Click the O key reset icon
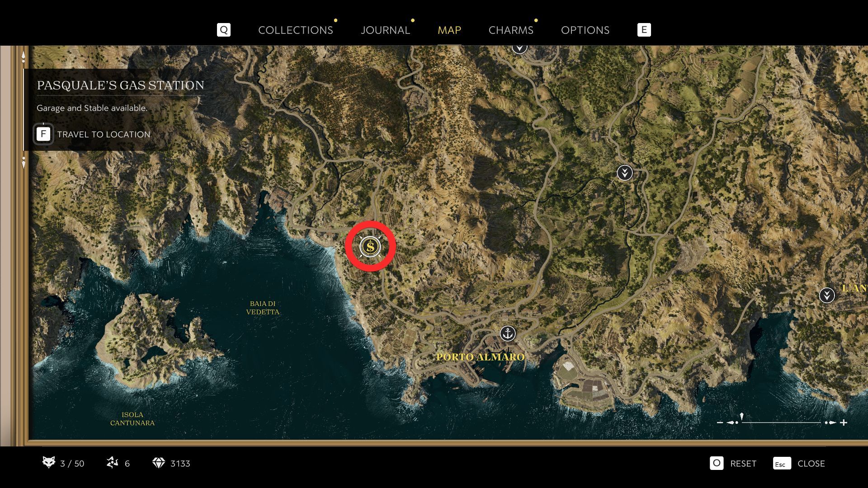This screenshot has width=868, height=488. point(717,463)
